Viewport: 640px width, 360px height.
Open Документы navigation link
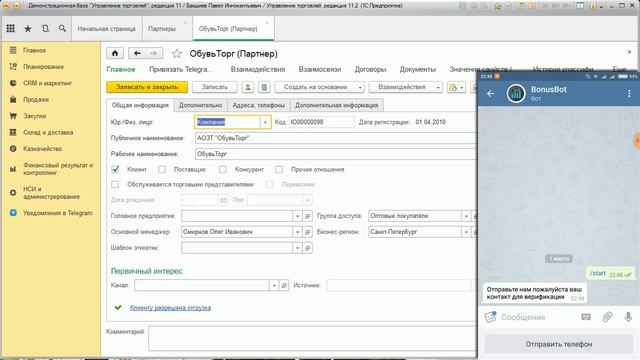tap(418, 69)
